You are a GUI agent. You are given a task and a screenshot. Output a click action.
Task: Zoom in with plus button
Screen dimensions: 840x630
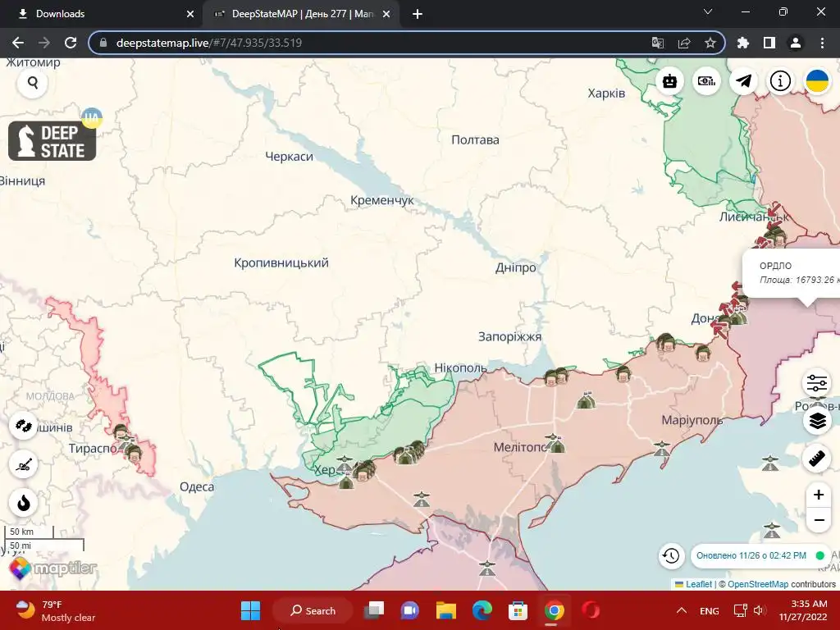tap(818, 495)
